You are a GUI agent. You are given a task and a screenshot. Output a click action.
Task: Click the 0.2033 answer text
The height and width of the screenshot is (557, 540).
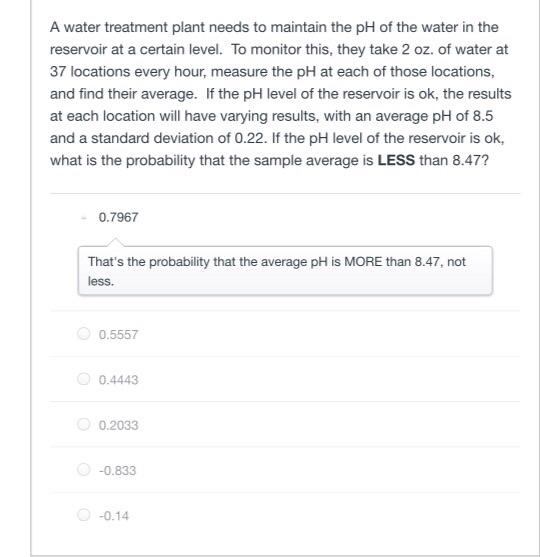pos(118,425)
